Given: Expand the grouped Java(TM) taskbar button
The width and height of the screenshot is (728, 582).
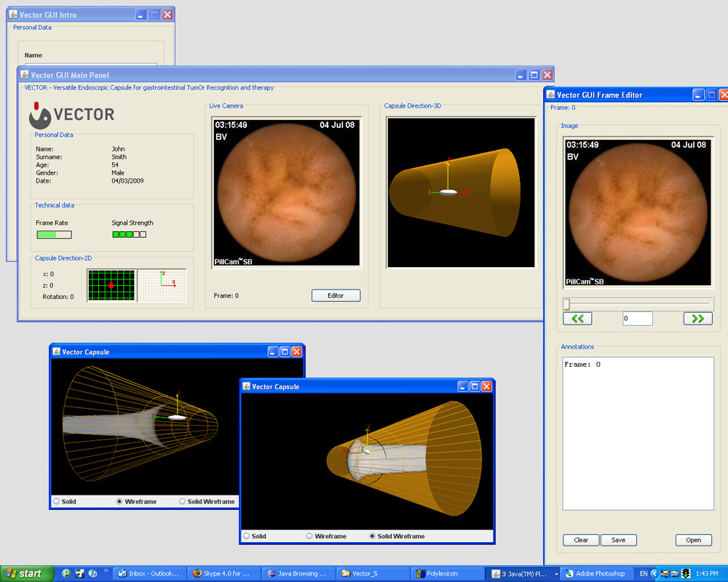Looking at the screenshot, I should click(x=556, y=574).
